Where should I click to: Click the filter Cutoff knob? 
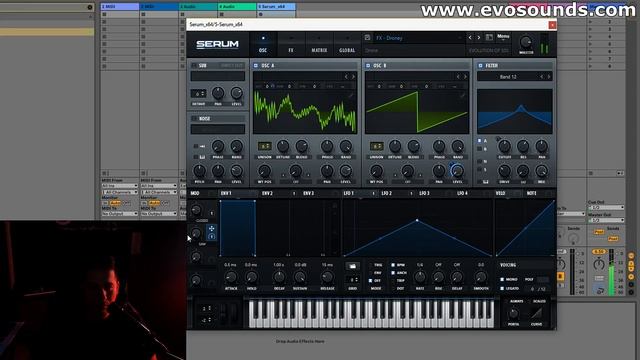[x=504, y=146]
